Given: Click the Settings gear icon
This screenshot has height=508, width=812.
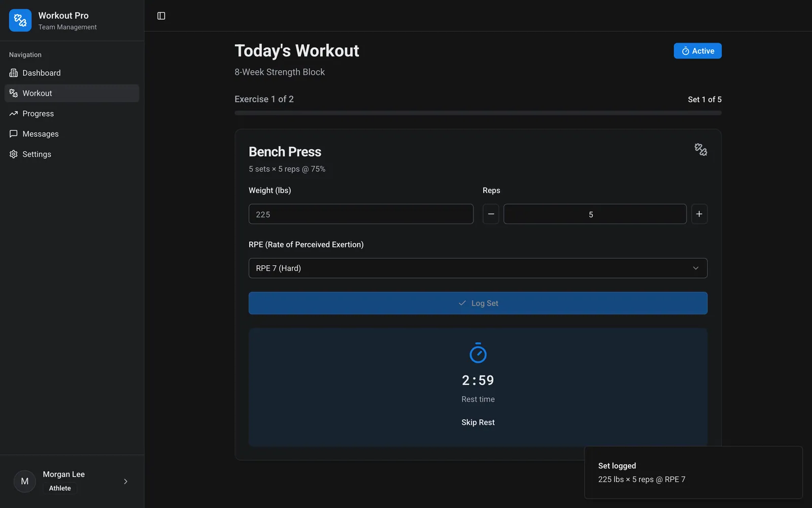Looking at the screenshot, I should click(x=14, y=154).
